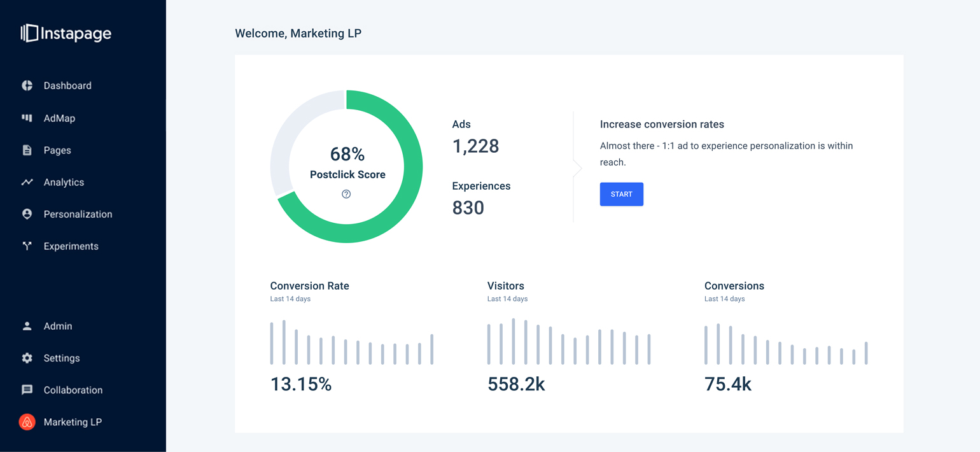Click the START button

pos(621,194)
